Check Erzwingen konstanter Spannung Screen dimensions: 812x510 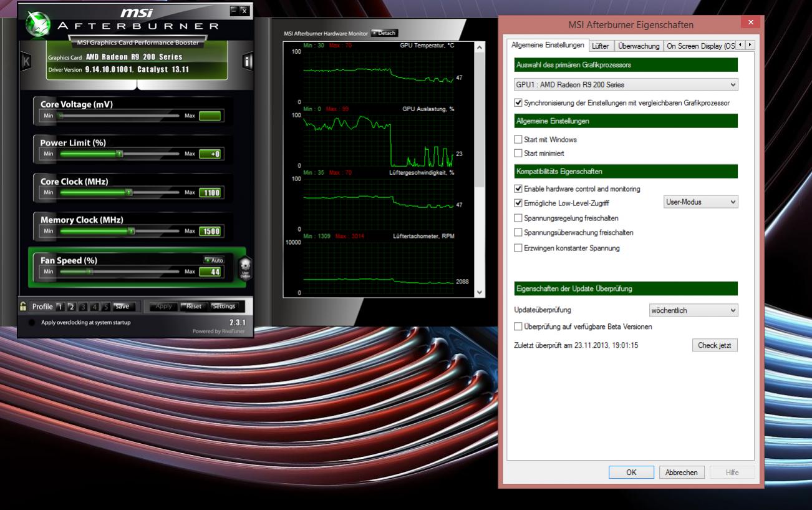[518, 248]
